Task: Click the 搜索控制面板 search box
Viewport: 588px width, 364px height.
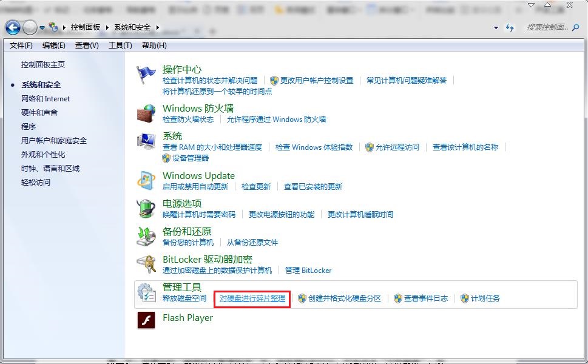Action: tap(546, 27)
